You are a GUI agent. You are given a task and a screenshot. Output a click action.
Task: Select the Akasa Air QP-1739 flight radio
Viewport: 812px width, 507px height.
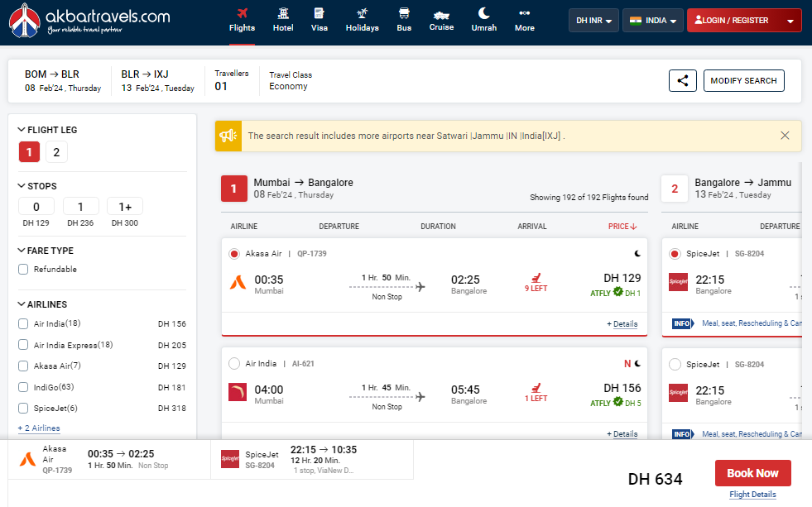pos(234,253)
